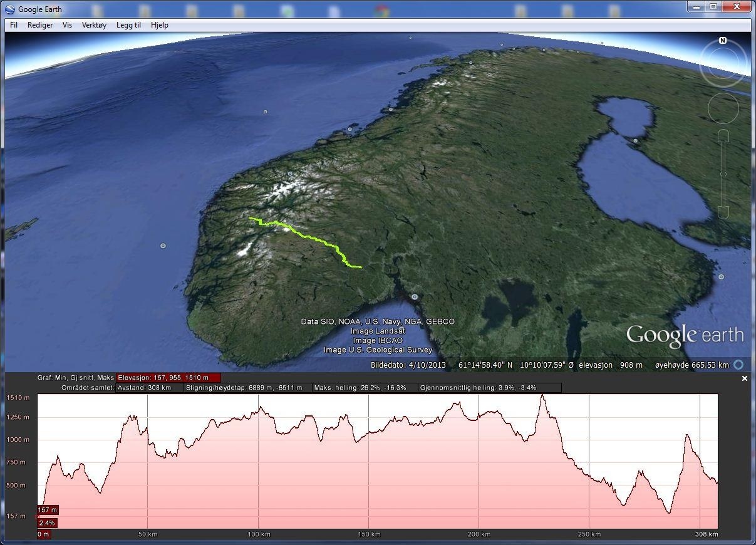756x545 pixels.
Task: Click the øyehøyde 665.53 km status text
Action: click(691, 365)
